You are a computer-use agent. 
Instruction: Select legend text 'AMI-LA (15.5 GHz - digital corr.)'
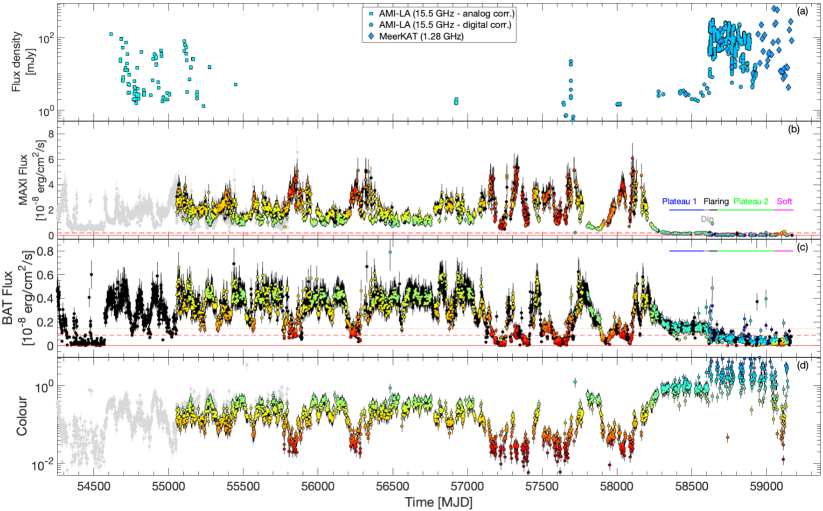pos(445,25)
